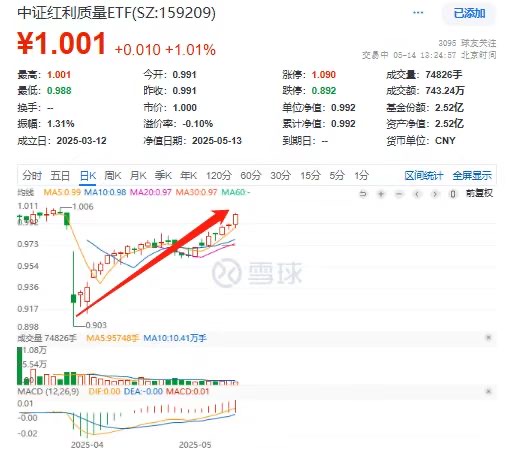Viewport: 515px width, 458px height.
Task: Click the 成立日 2025-03-12 value
Action: pyautogui.click(x=81, y=141)
